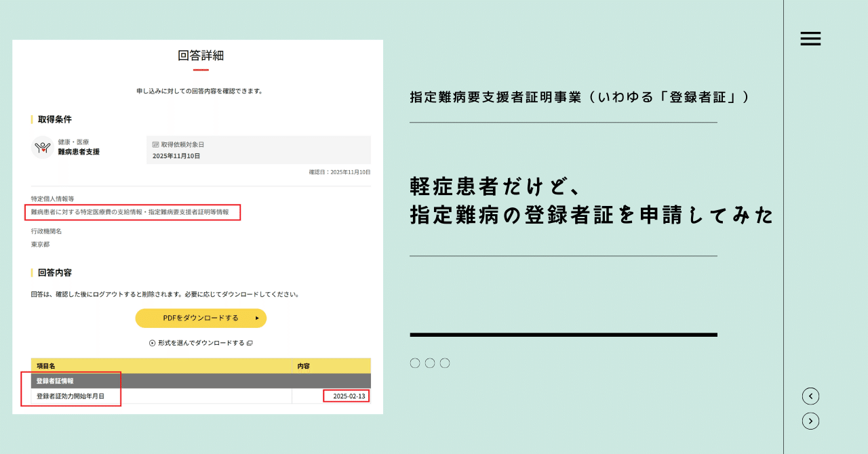Select the middle carousel dot indicator

429,363
